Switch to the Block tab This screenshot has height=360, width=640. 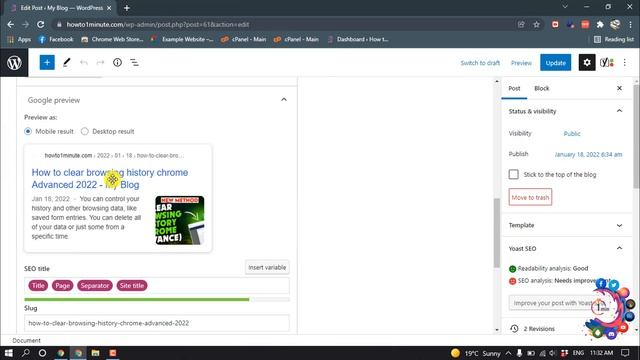pyautogui.click(x=542, y=88)
